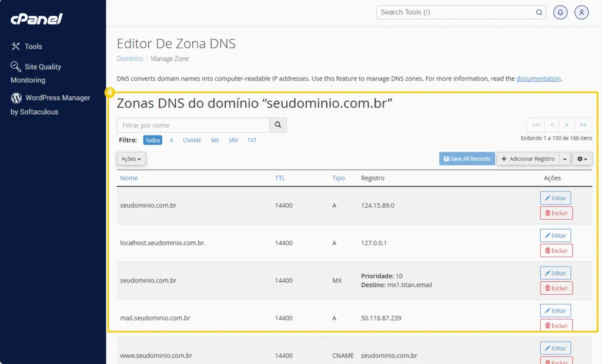Select the Todos filter
Screen dimensions: 602x364
click(153, 140)
